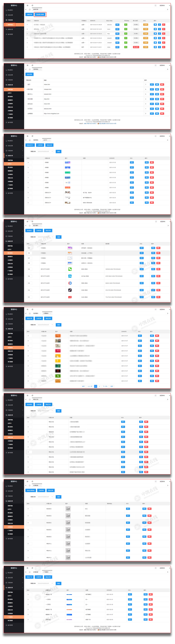The height and width of the screenshot is (644, 175).
Task: Click fullscreen icon in 帮助文档 panel header
Action: [x=156, y=395]
